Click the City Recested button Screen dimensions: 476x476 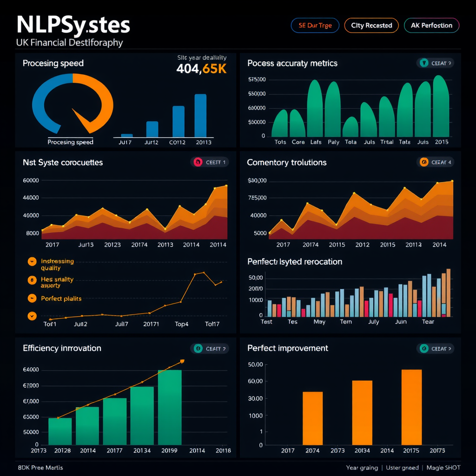point(371,26)
